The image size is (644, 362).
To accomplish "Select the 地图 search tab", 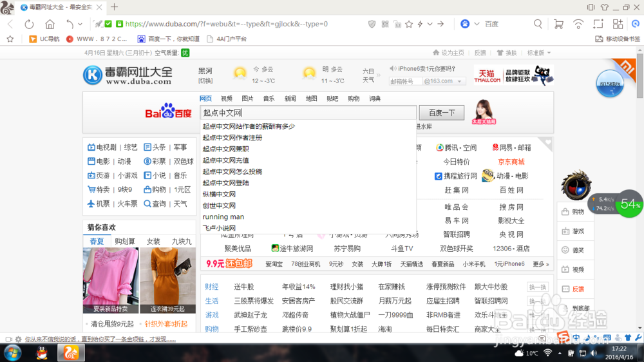I will click(311, 99).
